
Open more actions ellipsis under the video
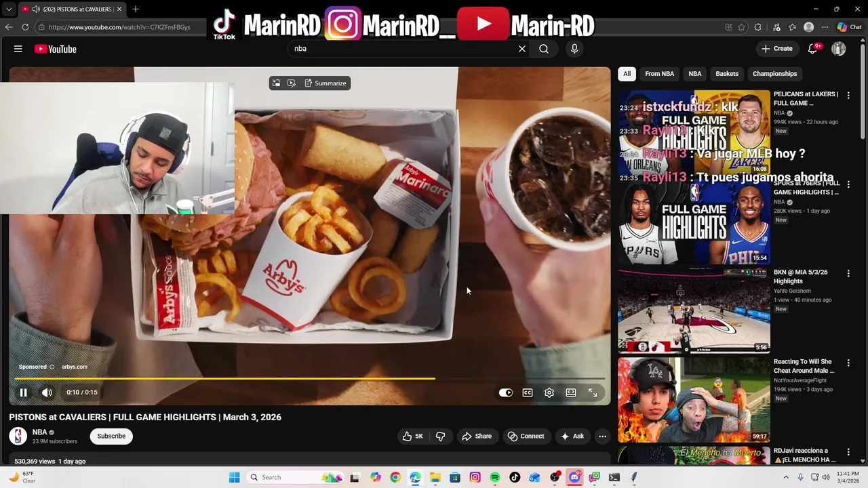pos(602,436)
